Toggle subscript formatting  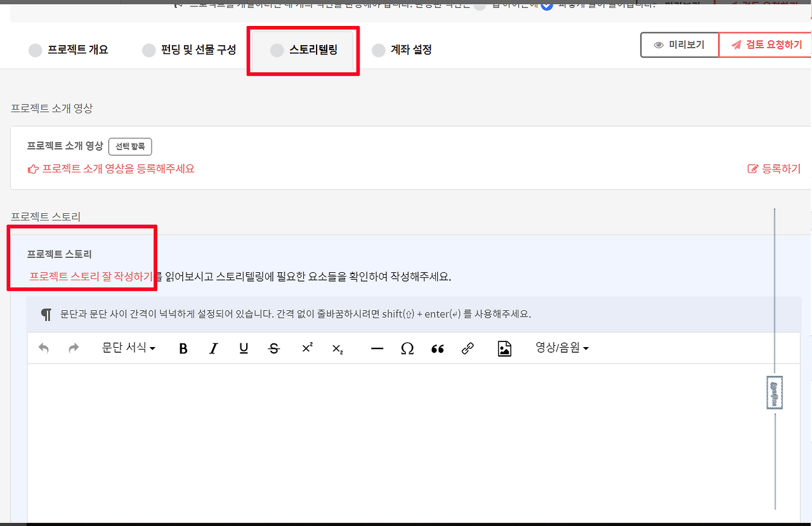coord(337,349)
